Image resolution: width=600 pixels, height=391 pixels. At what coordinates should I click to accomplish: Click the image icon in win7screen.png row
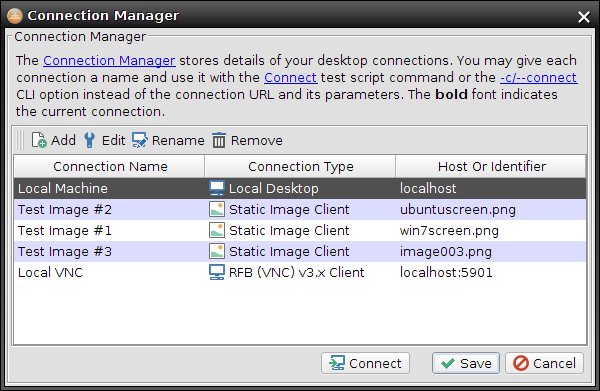(217, 230)
